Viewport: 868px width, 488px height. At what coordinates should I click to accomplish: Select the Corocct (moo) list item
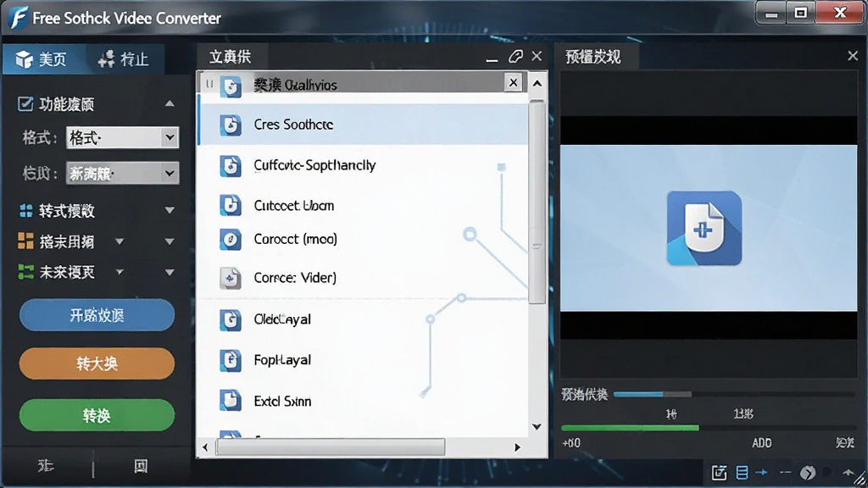pyautogui.click(x=363, y=239)
